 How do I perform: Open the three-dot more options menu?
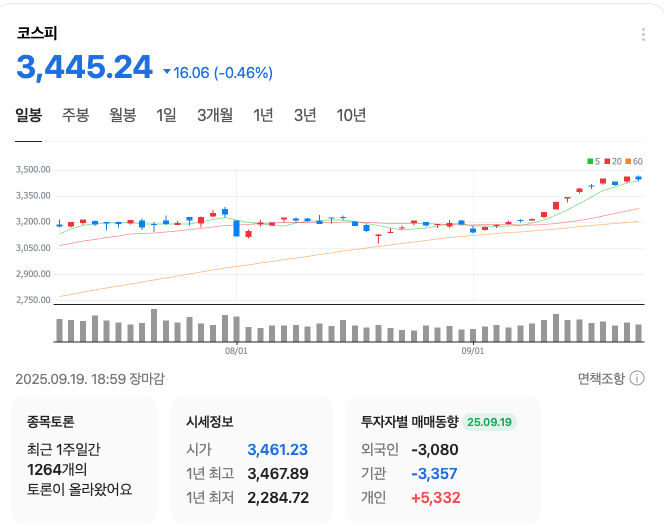coord(643,34)
